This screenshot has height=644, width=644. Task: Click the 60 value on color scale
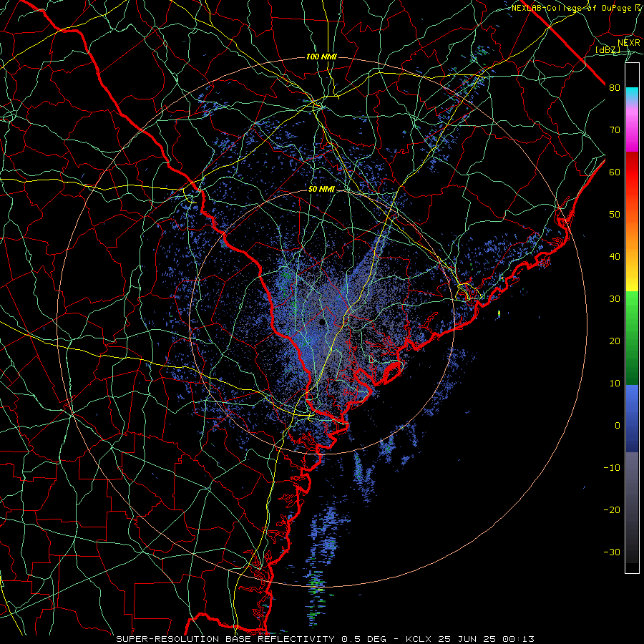(615, 172)
